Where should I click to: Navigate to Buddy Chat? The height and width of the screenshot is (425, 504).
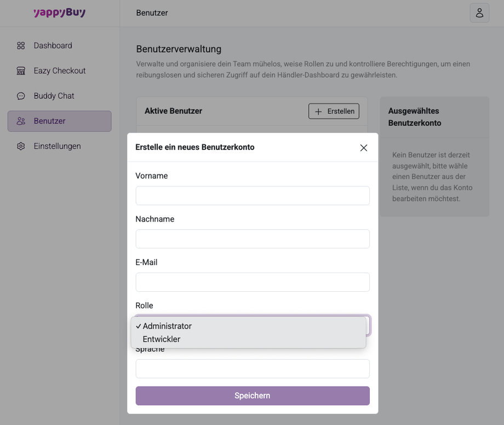54,96
